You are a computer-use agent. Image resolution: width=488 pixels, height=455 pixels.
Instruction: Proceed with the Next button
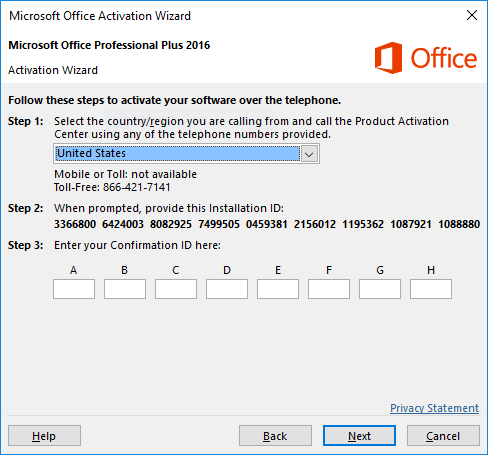click(x=359, y=436)
